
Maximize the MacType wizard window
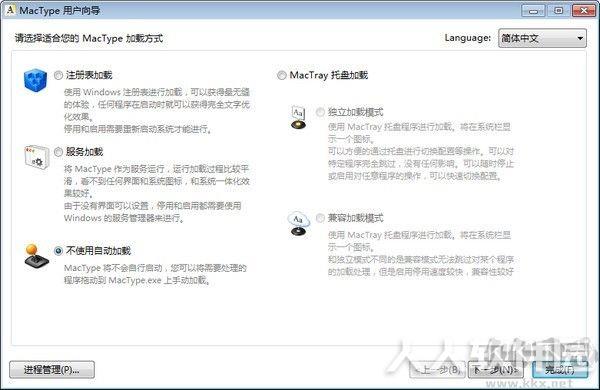tap(558, 11)
